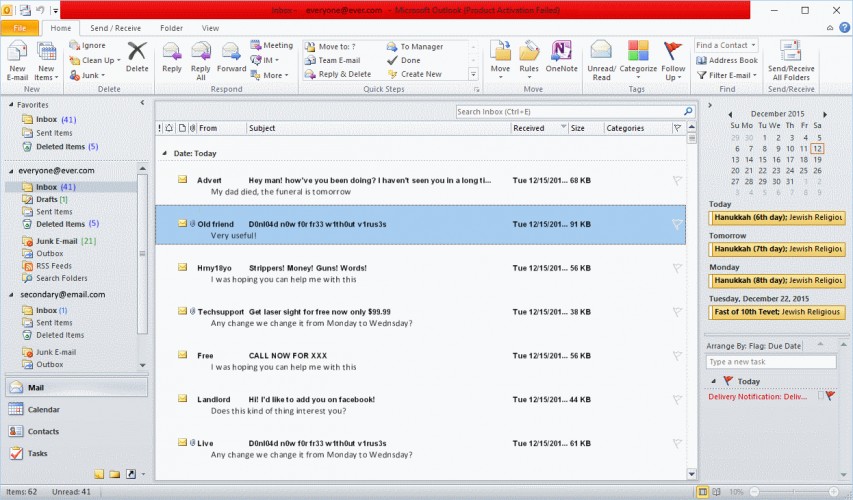Switch to the Send / Receive tab
The width and height of the screenshot is (853, 500).
point(115,28)
